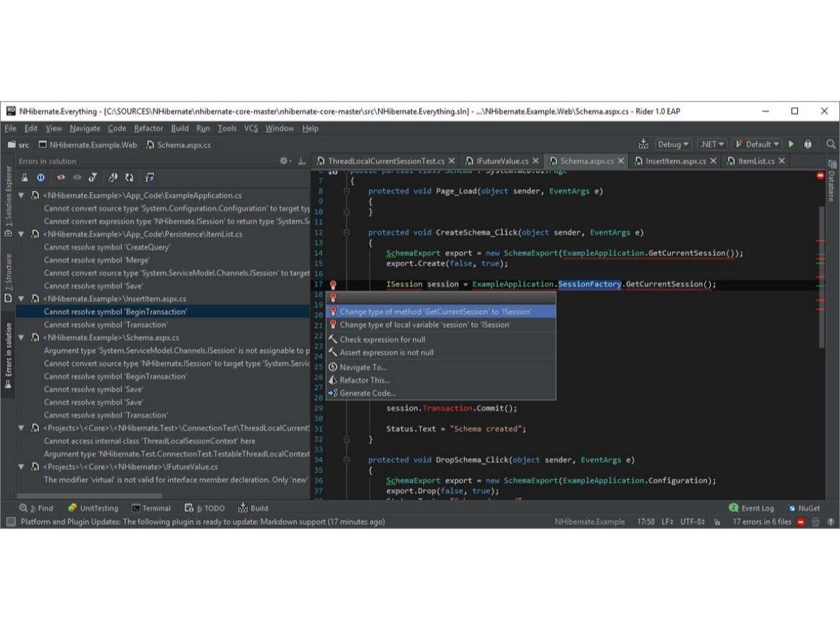This screenshot has height=630, width=840.
Task: Change the LF line separator in status bar
Action: tap(667, 522)
